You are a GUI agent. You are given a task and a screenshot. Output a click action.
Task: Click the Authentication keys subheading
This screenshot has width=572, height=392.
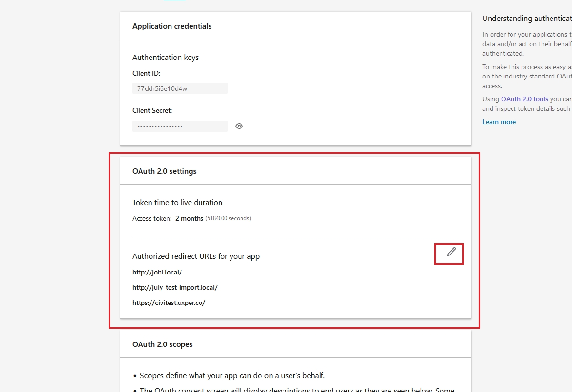pyautogui.click(x=165, y=58)
